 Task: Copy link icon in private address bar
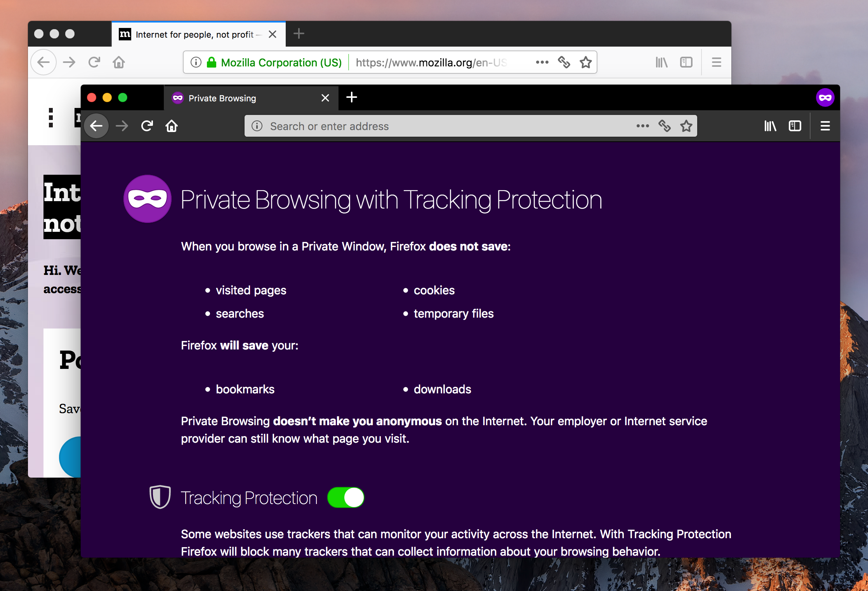(664, 126)
